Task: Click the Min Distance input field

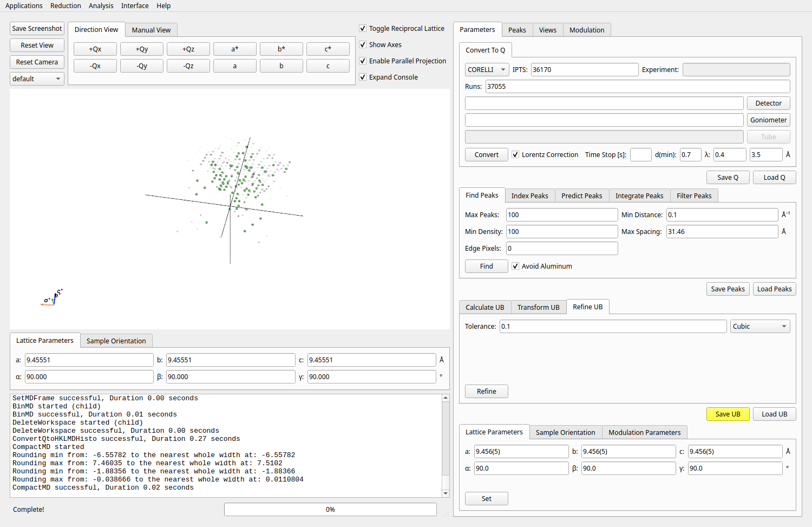Action: pos(722,214)
